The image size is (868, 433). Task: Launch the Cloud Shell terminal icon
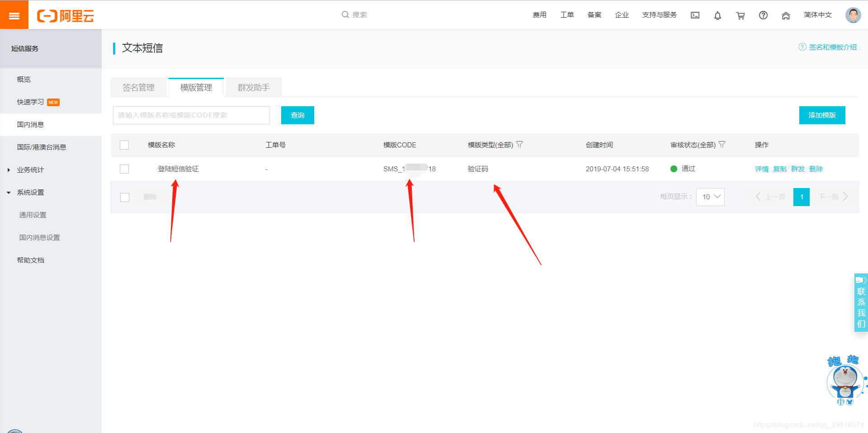(x=695, y=15)
